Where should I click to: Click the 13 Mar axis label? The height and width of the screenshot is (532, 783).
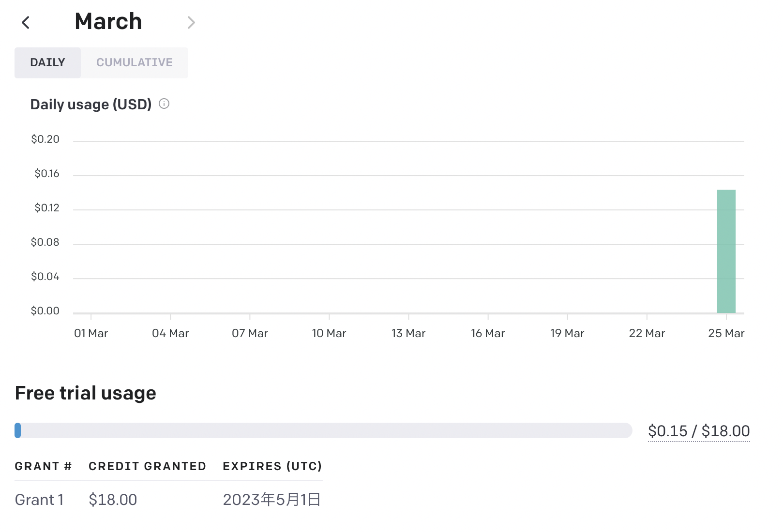pos(408,333)
